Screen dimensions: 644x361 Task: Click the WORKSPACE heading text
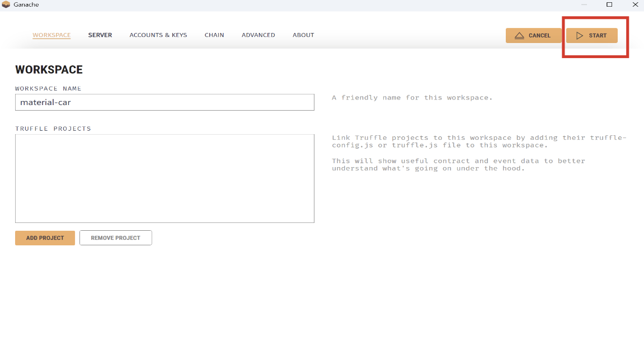[x=49, y=70]
